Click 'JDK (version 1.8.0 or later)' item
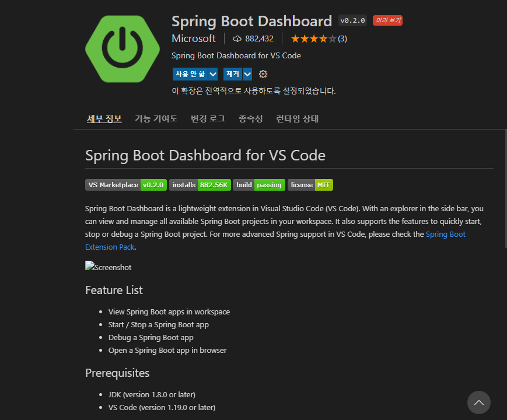 click(x=152, y=394)
